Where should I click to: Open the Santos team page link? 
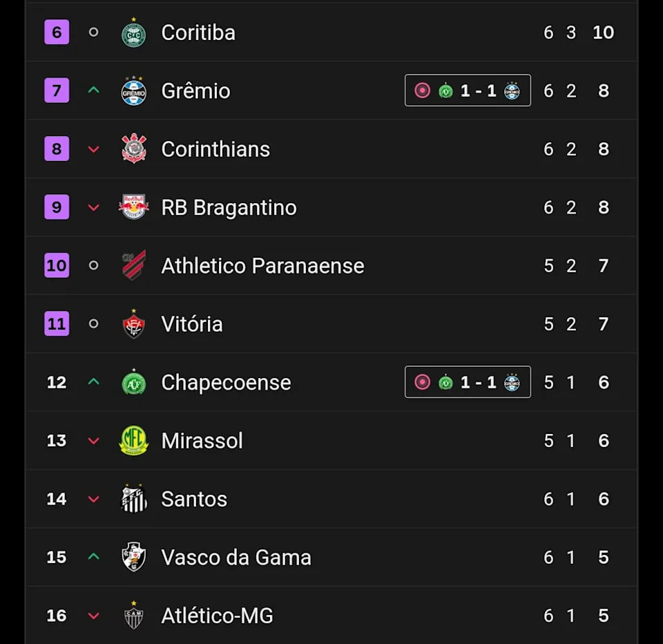[194, 499]
